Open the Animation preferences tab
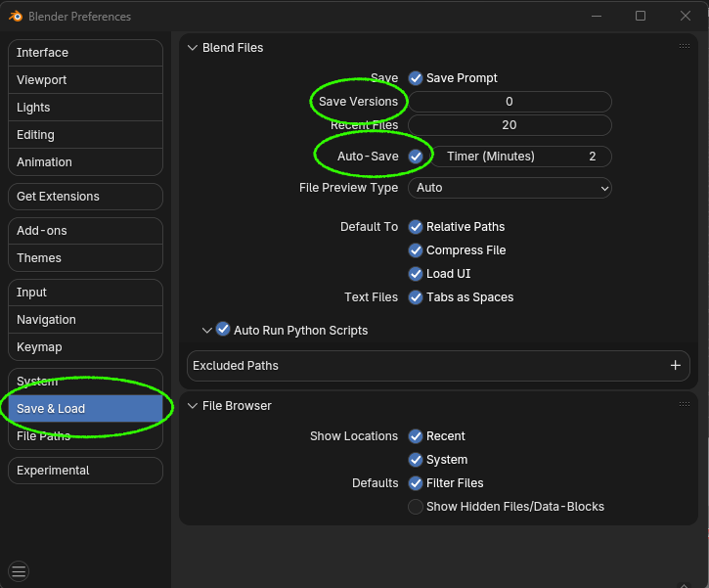709x588 pixels. [85, 162]
